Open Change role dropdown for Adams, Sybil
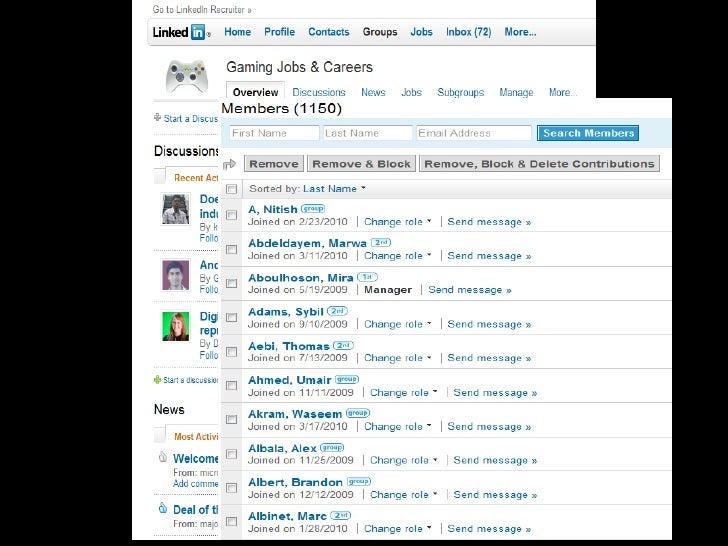 click(x=397, y=324)
